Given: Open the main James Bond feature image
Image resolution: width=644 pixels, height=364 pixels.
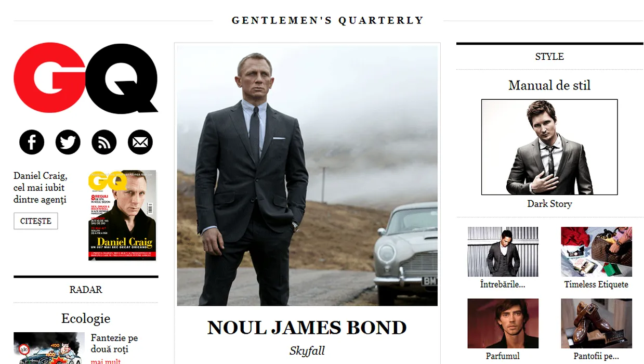Looking at the screenshot, I should [x=307, y=176].
